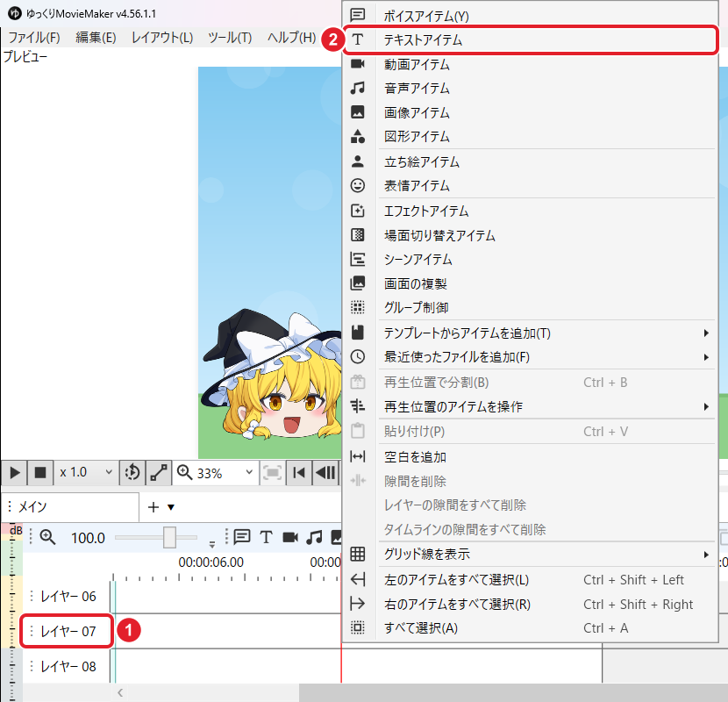The height and width of the screenshot is (702, 728).
Task: Open the 編集(E) menu
Action: pyautogui.click(x=96, y=37)
